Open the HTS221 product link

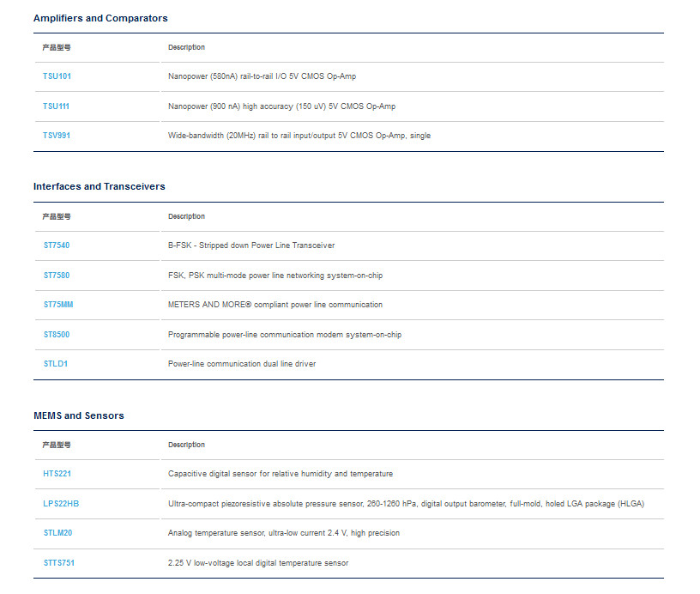click(x=57, y=474)
